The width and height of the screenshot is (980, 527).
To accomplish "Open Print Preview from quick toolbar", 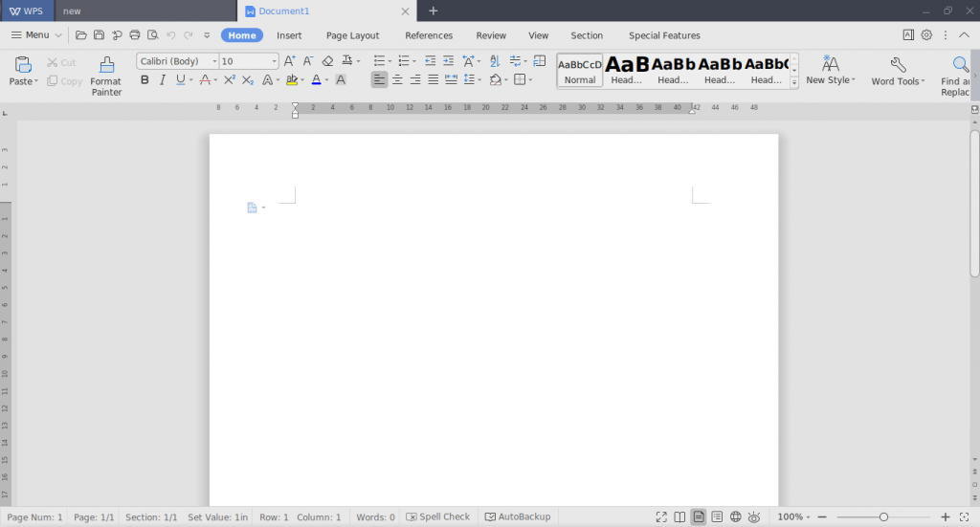I will click(x=152, y=35).
